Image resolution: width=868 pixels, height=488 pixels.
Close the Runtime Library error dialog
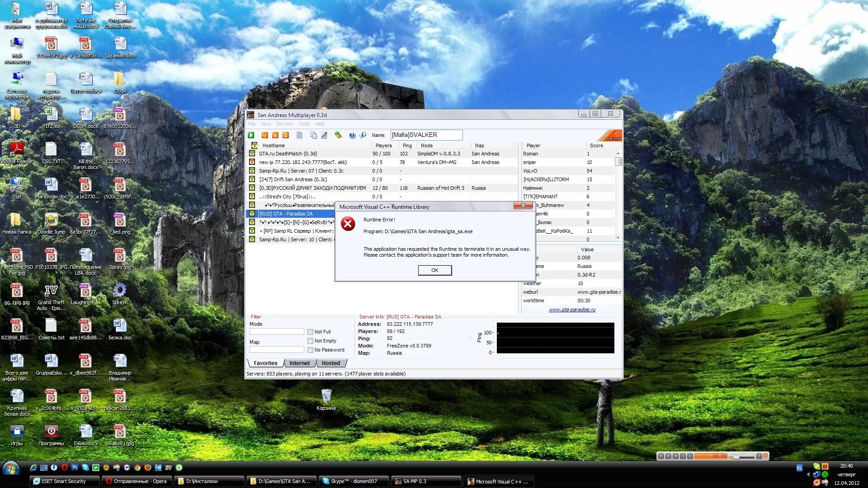click(x=523, y=206)
